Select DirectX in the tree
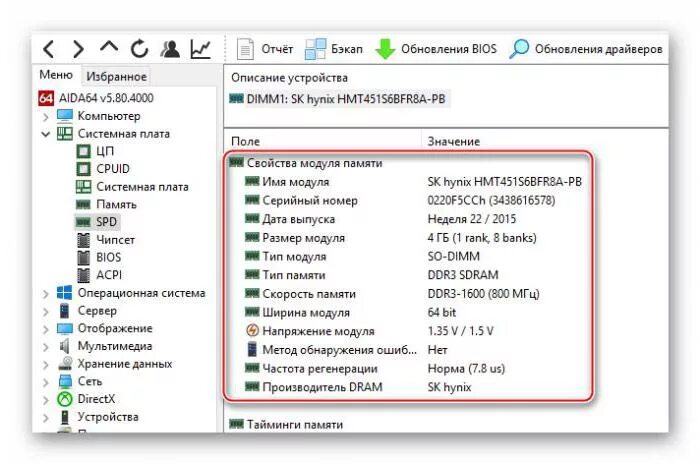 [x=86, y=399]
